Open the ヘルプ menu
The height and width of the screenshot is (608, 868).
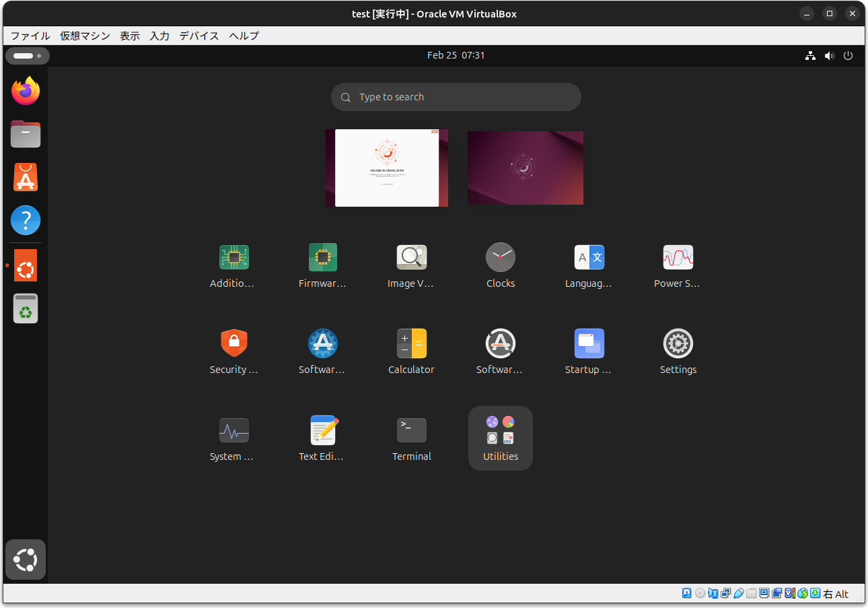click(x=244, y=36)
